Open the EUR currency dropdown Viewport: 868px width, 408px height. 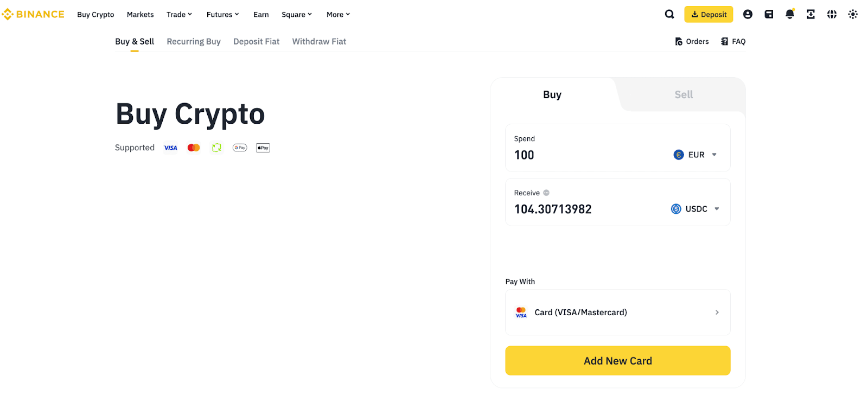[695, 155]
